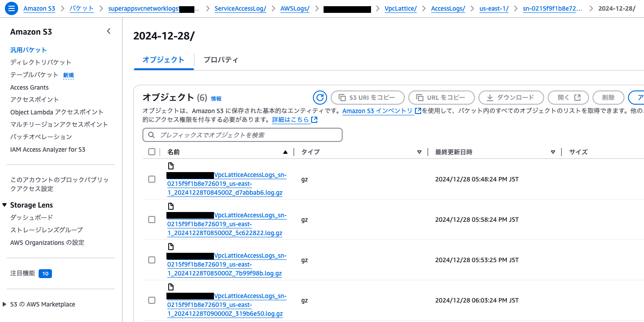Click AWSLogs/ breadcrumb link

(295, 8)
